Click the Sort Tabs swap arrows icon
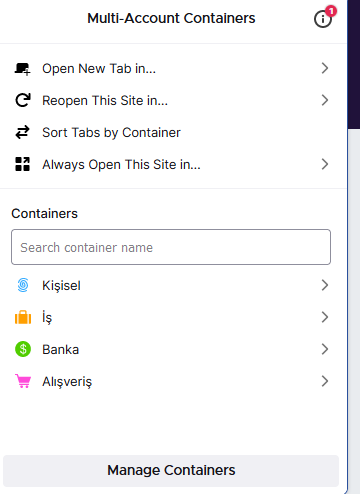The image size is (360, 494). click(x=23, y=132)
